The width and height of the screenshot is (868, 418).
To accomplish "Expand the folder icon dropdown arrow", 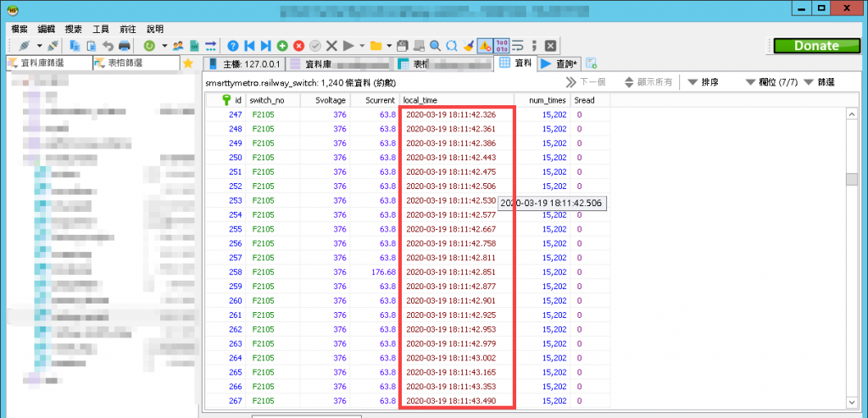I will coord(390,46).
